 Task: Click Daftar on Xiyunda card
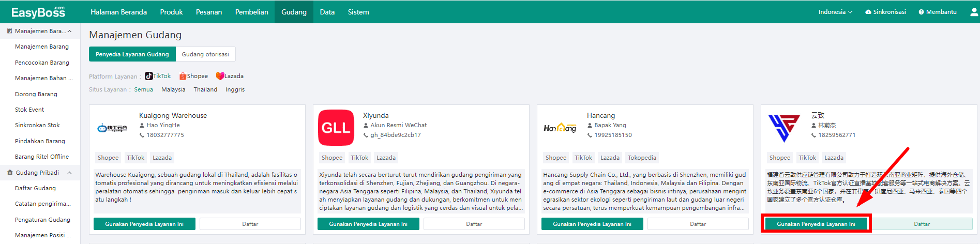[x=474, y=224]
